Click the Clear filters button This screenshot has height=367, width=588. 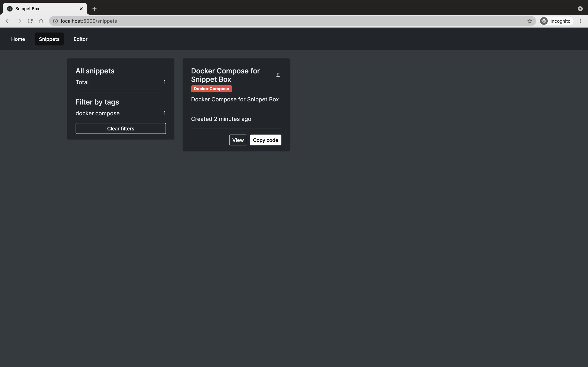pos(121,128)
